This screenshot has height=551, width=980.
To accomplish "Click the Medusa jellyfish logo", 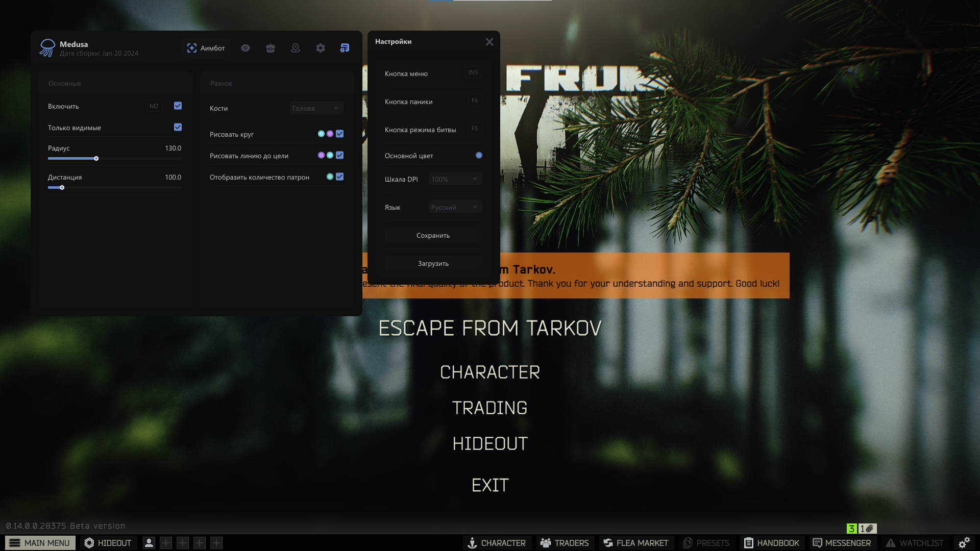I will point(47,48).
